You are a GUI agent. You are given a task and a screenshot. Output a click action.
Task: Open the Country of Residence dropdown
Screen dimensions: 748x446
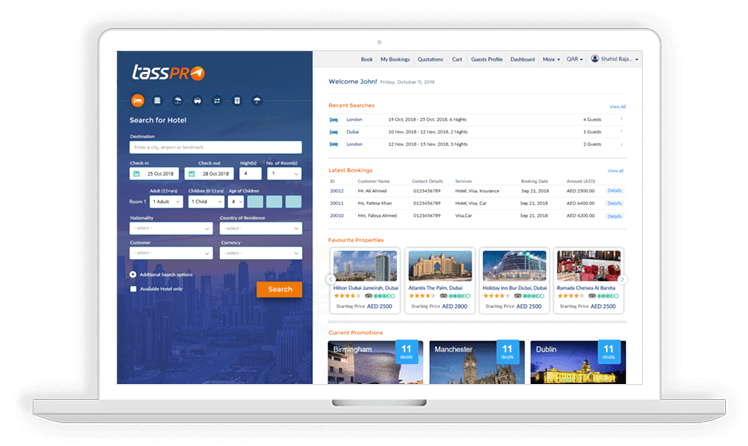click(260, 228)
